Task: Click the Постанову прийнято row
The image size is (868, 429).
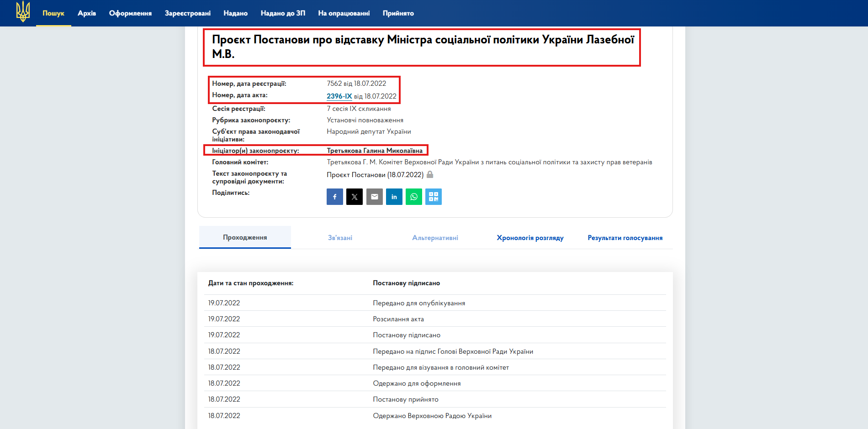Action: click(435, 399)
